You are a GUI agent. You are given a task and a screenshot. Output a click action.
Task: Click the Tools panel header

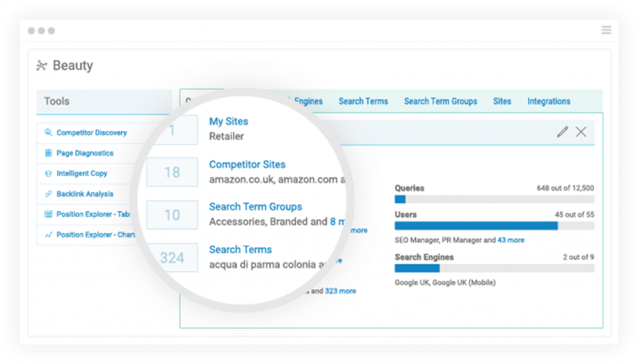(104, 101)
